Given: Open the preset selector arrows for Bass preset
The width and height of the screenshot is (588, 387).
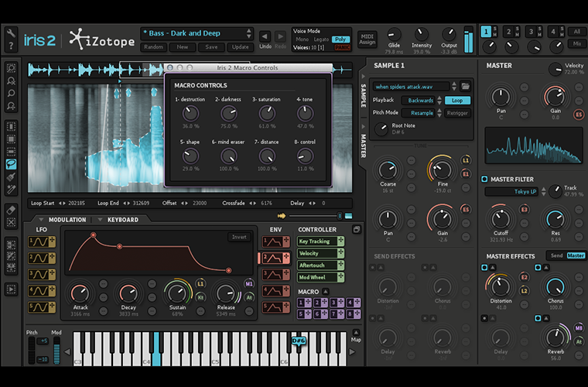Looking at the screenshot, I should 248,33.
